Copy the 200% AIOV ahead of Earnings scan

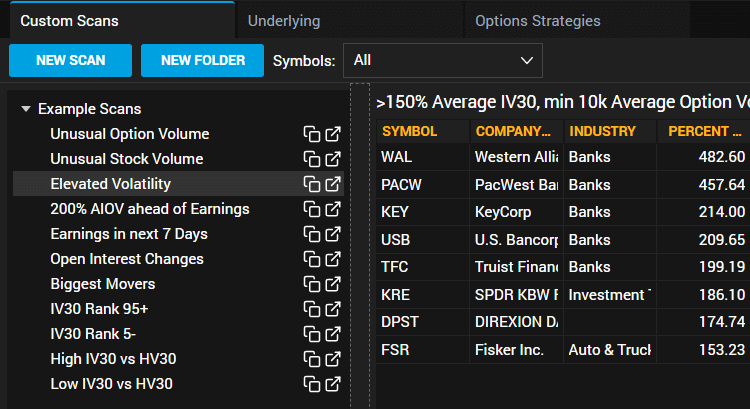(x=312, y=209)
